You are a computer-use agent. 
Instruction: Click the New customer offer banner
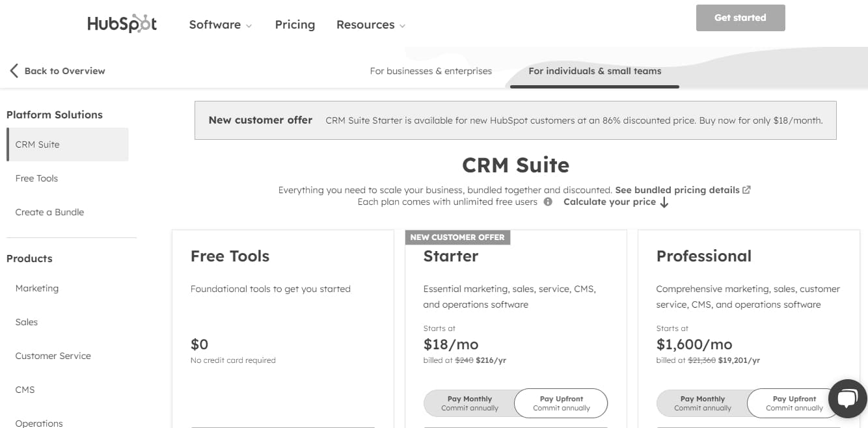click(515, 120)
